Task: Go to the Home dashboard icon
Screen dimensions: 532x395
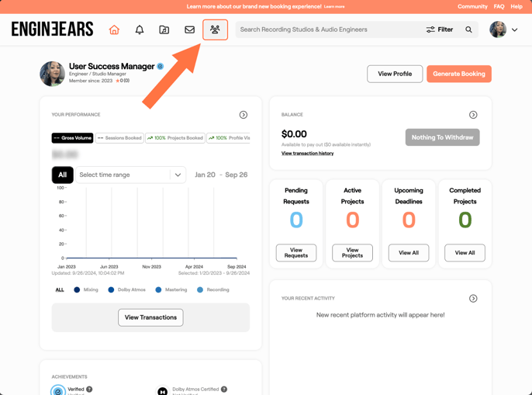Action: tap(114, 30)
